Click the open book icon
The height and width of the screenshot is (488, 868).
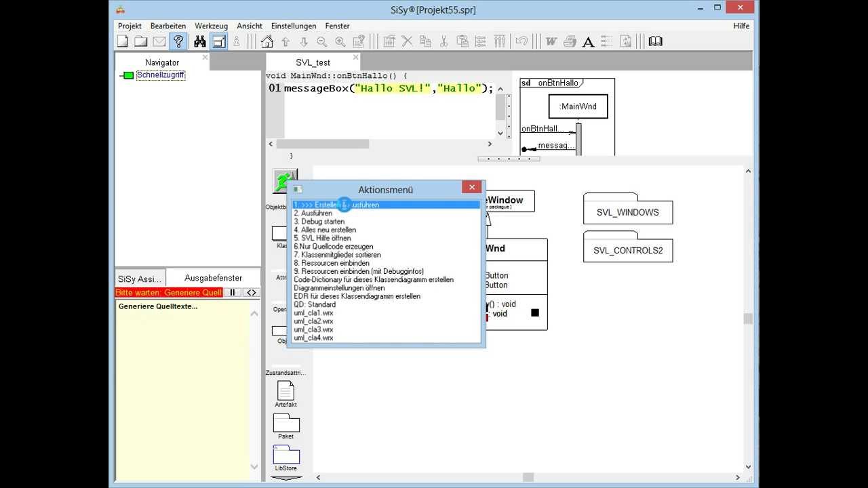pyautogui.click(x=655, y=41)
